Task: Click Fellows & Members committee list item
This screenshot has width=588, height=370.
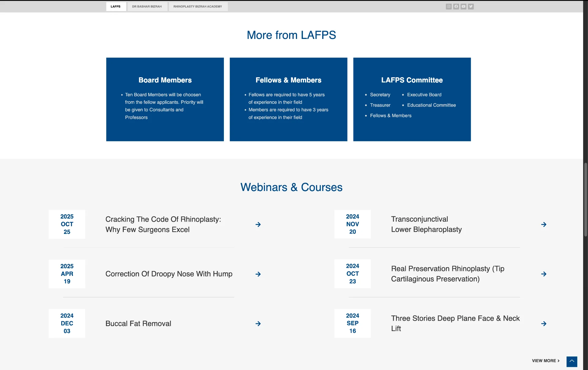Action: click(391, 116)
